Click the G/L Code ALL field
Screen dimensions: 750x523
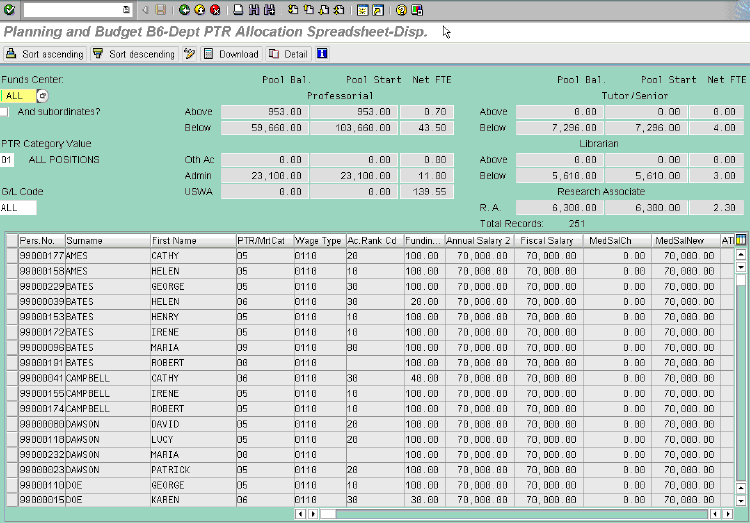click(x=18, y=208)
